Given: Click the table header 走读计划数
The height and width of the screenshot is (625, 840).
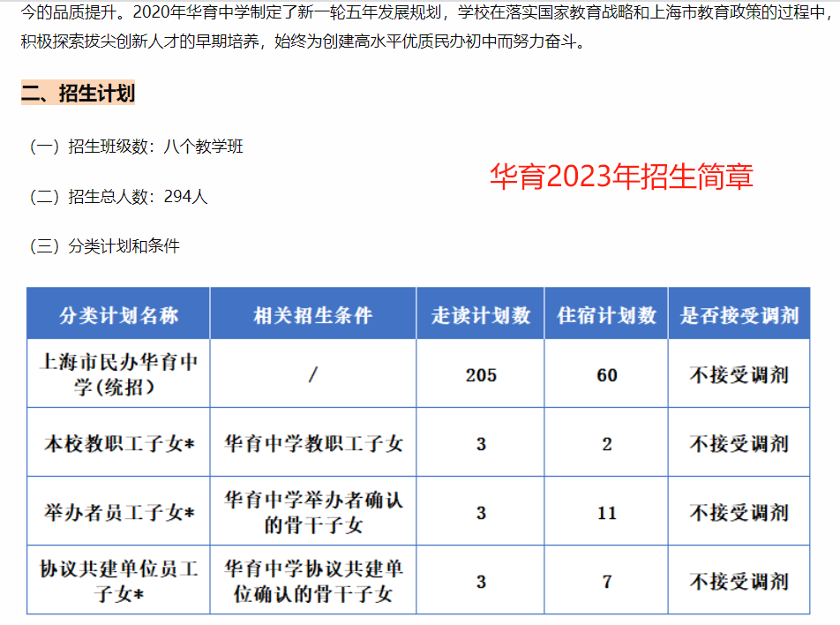Looking at the screenshot, I should [481, 314].
